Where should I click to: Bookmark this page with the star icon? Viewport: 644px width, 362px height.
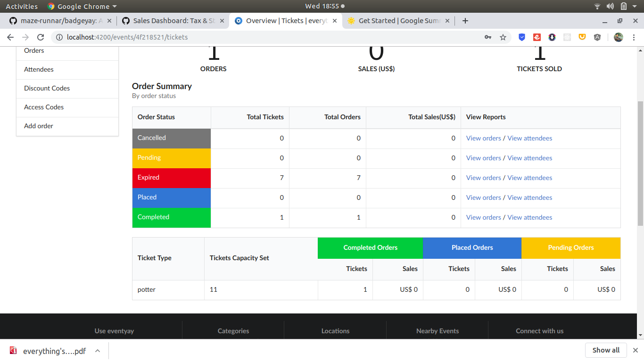tap(503, 37)
